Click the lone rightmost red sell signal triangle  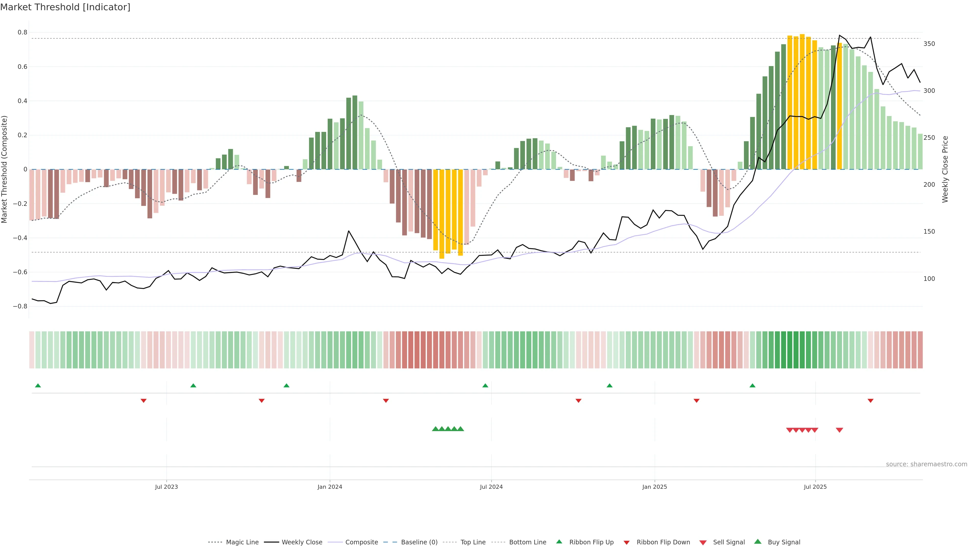pyautogui.click(x=839, y=430)
